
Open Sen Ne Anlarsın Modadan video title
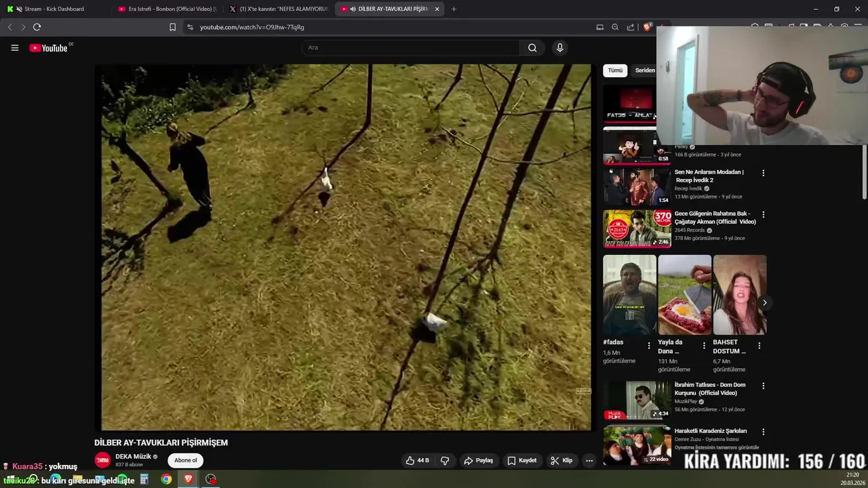(x=709, y=176)
